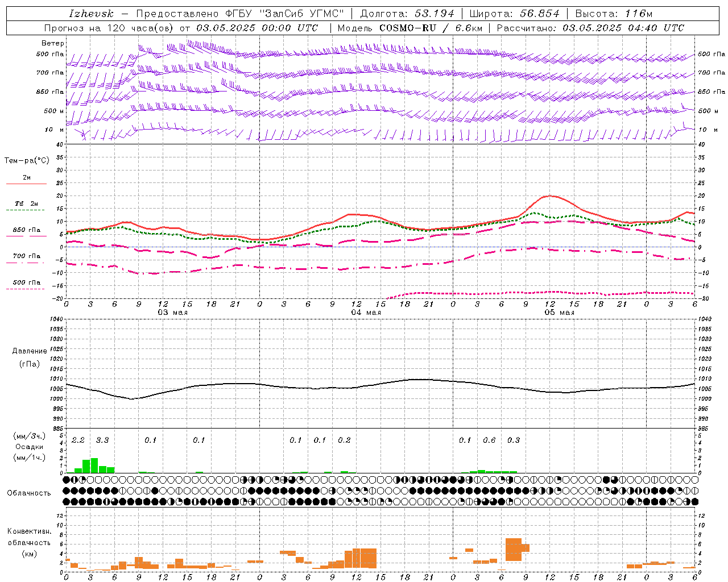Click the '2м' temperature legend label

pyautogui.click(x=27, y=178)
